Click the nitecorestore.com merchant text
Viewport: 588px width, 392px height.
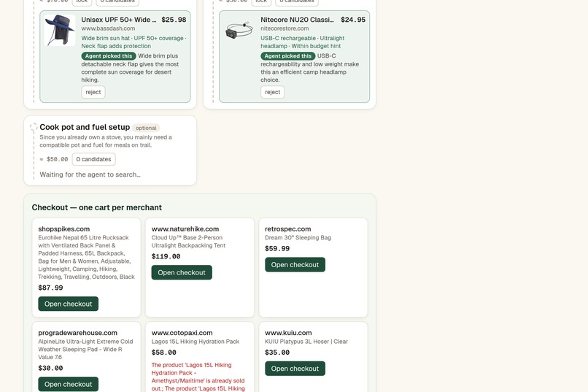click(x=285, y=28)
